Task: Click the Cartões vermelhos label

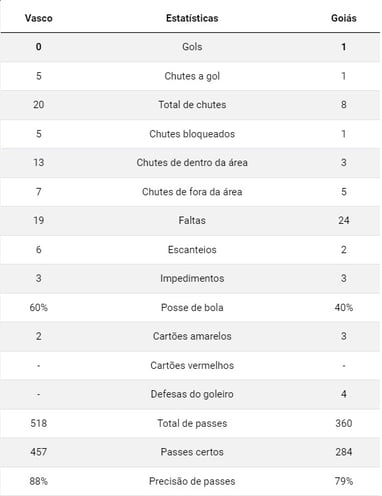Action: (x=192, y=365)
